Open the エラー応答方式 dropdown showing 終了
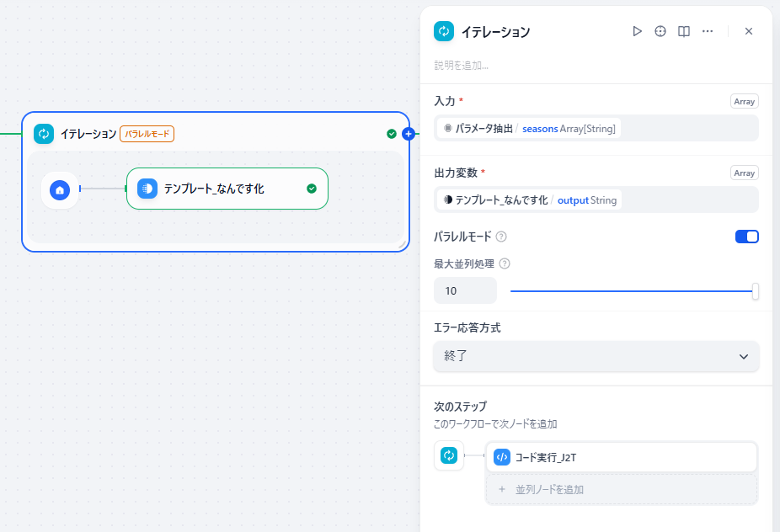The height and width of the screenshot is (532, 780). (596, 356)
